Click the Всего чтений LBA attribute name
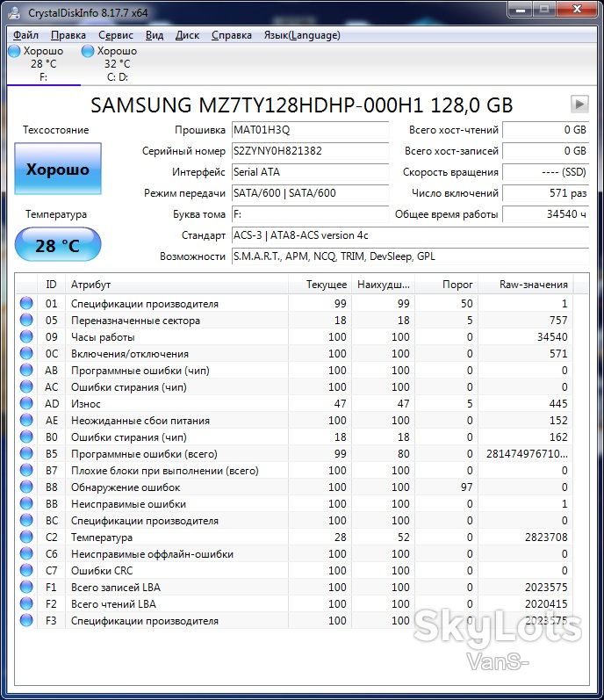 pos(113,604)
